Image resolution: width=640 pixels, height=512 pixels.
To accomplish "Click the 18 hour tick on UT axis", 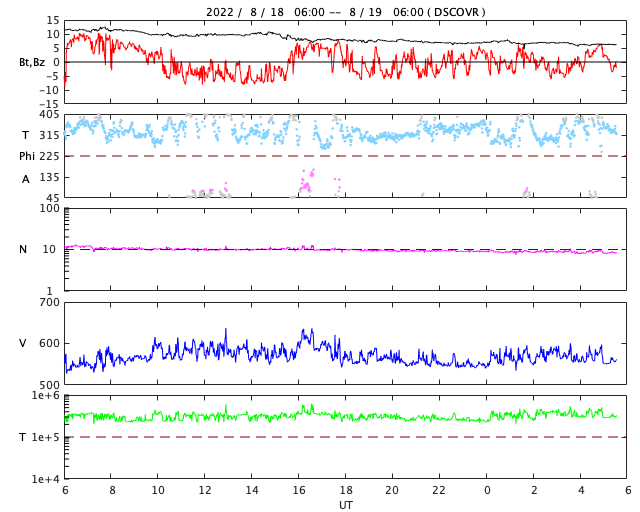I will tap(346, 490).
